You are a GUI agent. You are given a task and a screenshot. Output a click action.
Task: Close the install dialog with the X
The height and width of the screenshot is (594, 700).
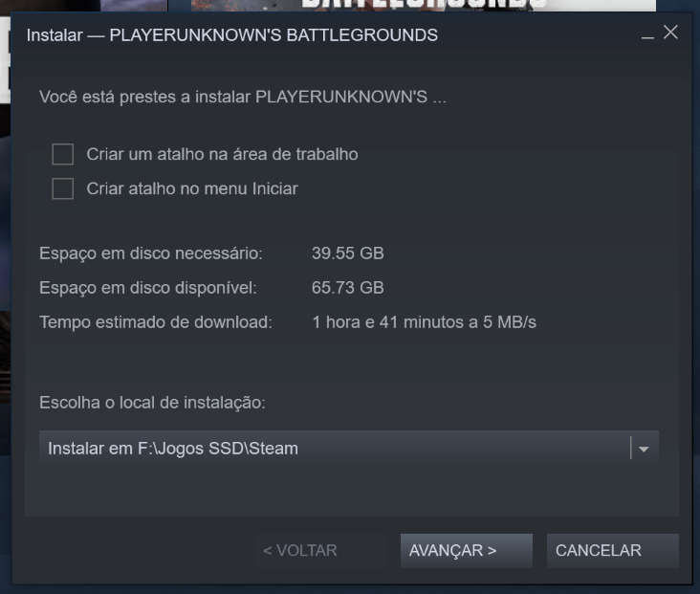(x=670, y=33)
